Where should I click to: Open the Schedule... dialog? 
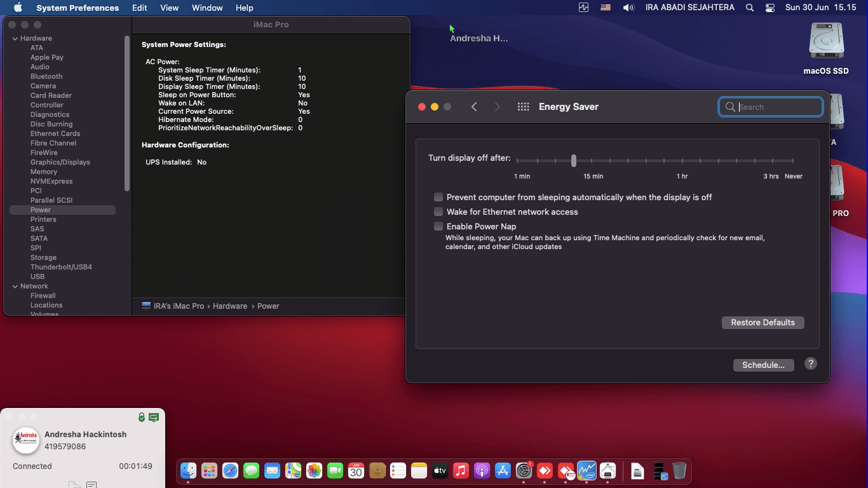coord(764,365)
